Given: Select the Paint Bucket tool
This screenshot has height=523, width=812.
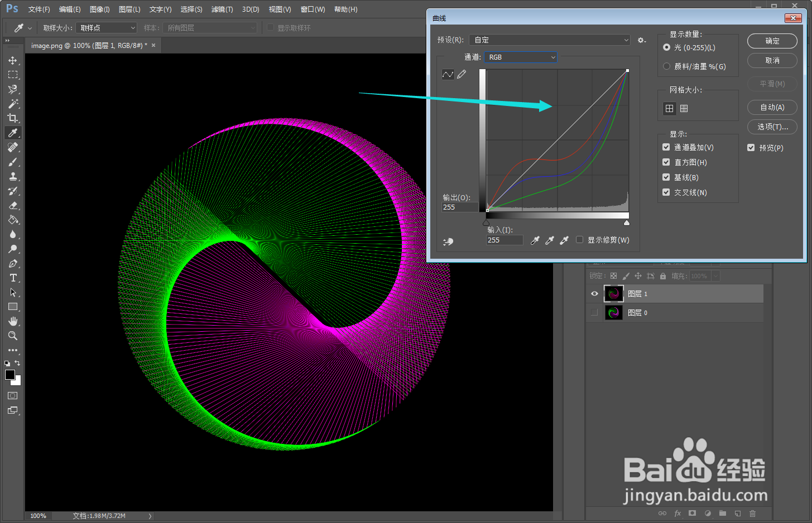Looking at the screenshot, I should (x=13, y=220).
